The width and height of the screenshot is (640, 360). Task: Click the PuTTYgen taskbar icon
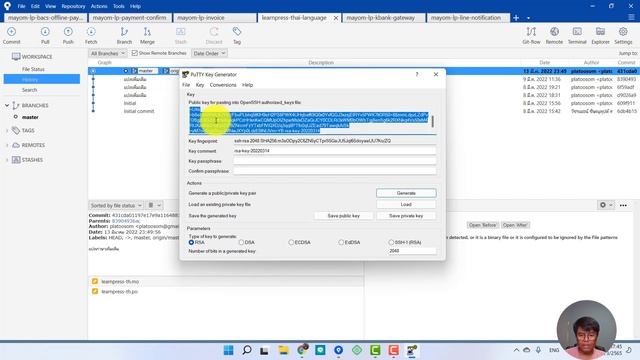(412, 350)
